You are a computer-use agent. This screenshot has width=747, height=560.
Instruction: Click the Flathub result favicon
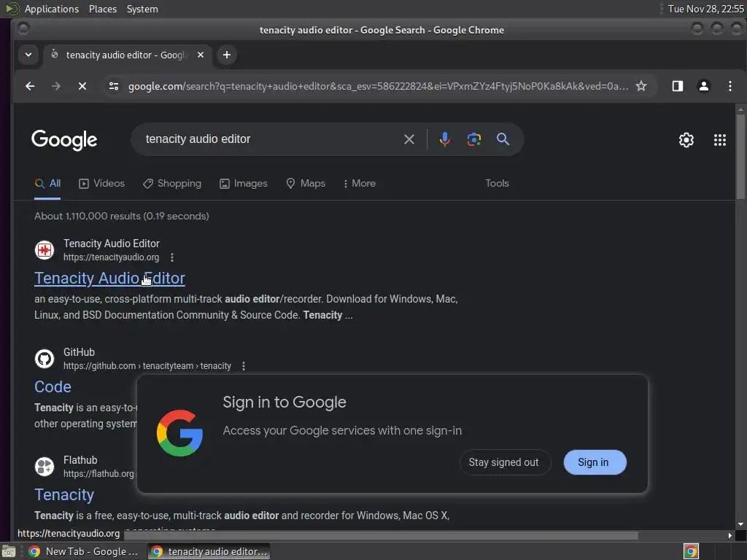click(44, 467)
